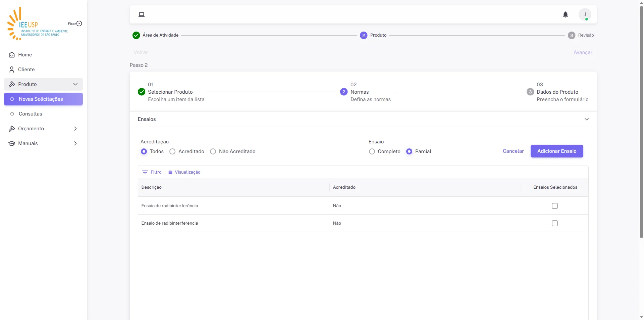This screenshot has width=644, height=320.
Task: Expand the Manuais submenu arrow
Action: (75, 143)
